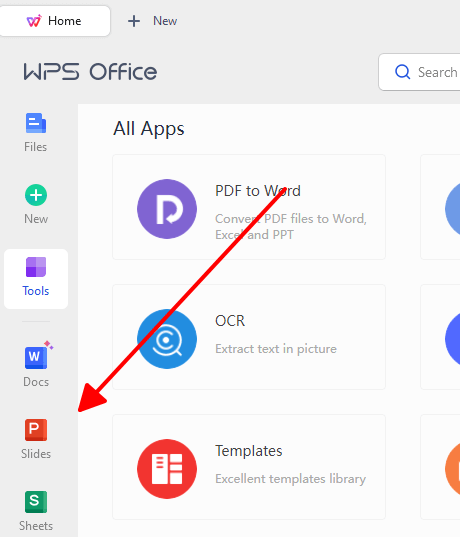
Task: Switch to the Home tab
Action: pyautogui.click(x=55, y=21)
